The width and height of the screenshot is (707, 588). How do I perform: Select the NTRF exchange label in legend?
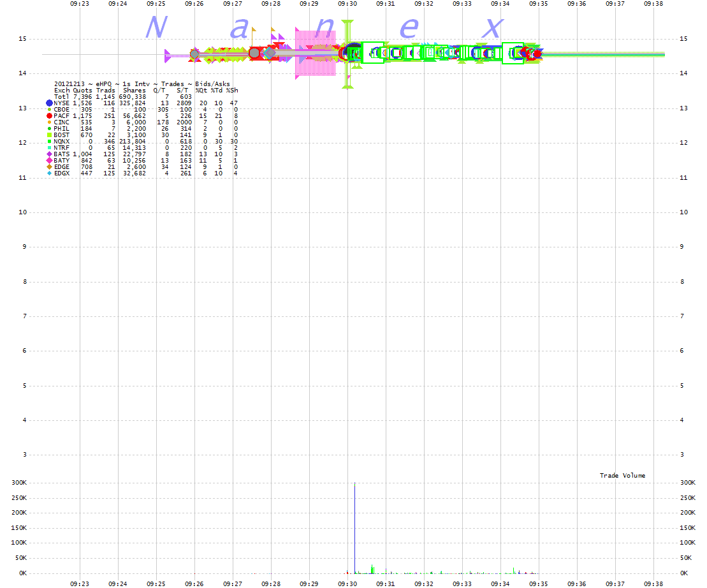click(62, 148)
